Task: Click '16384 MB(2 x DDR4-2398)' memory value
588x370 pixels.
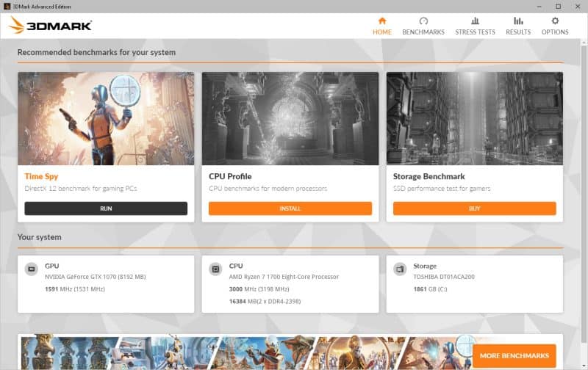Action: 265,302
